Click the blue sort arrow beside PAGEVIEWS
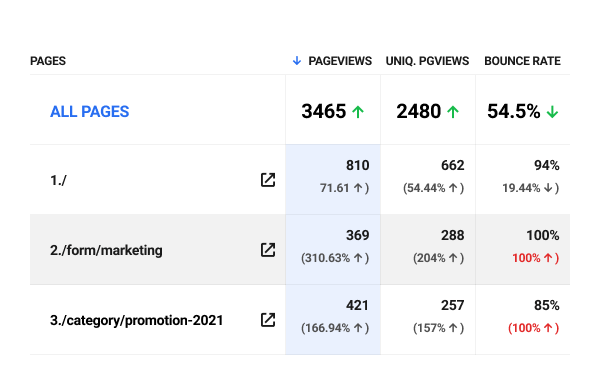This screenshot has height=385, width=600. pyautogui.click(x=297, y=61)
